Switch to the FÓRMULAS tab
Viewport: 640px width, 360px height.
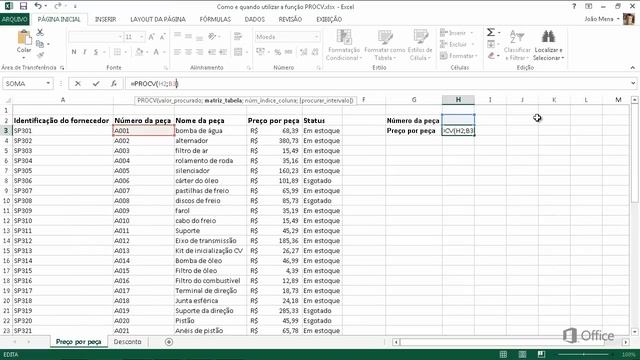[x=215, y=19]
